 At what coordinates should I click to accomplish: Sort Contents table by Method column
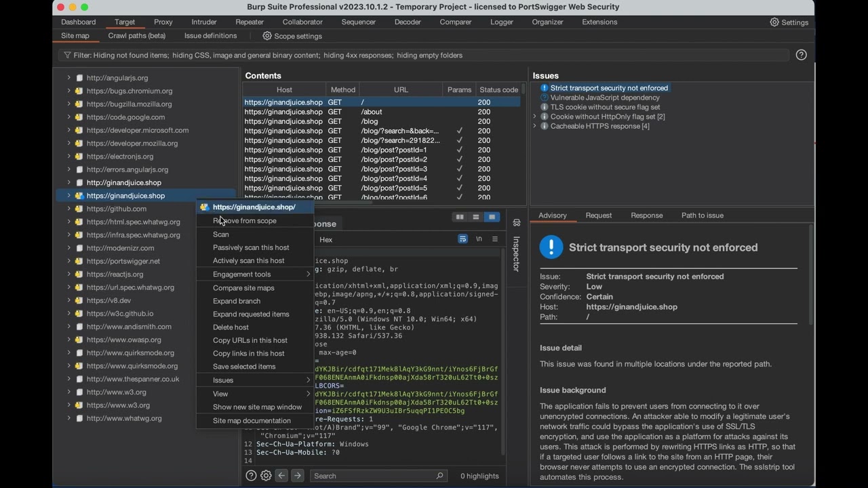343,89
